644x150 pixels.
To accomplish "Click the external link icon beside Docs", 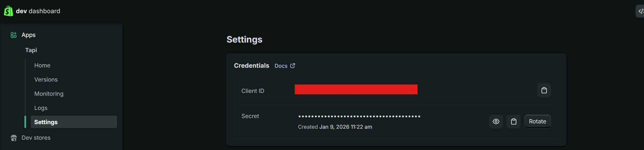I will pos(293,66).
